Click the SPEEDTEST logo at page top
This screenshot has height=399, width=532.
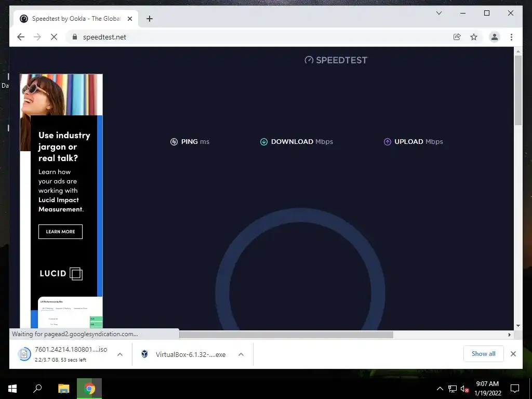pos(336,60)
